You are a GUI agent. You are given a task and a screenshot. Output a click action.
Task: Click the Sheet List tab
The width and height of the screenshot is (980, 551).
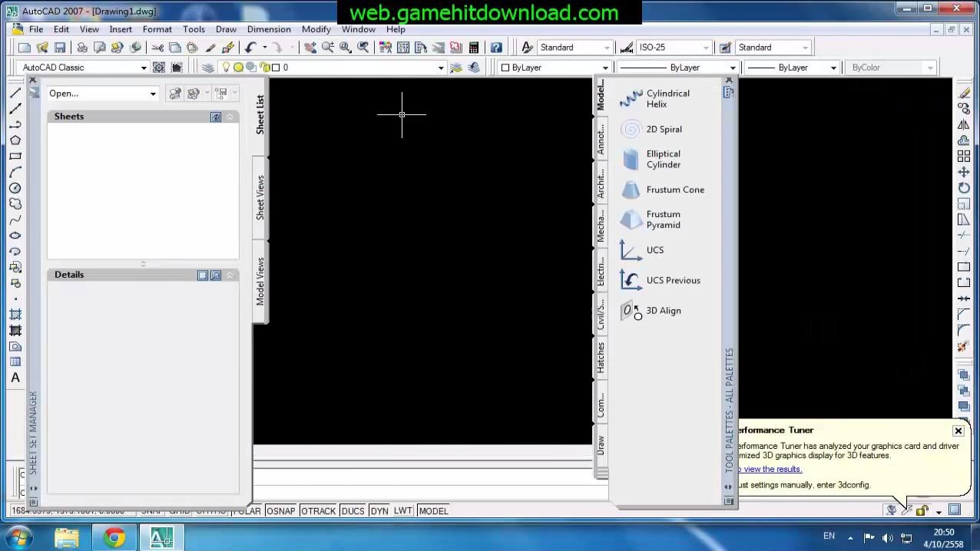point(260,114)
